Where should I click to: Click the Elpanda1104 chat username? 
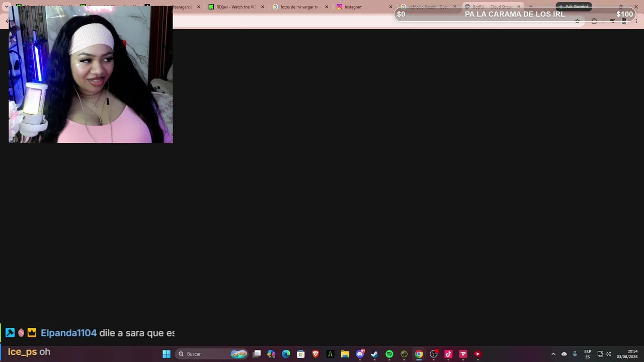point(68,333)
